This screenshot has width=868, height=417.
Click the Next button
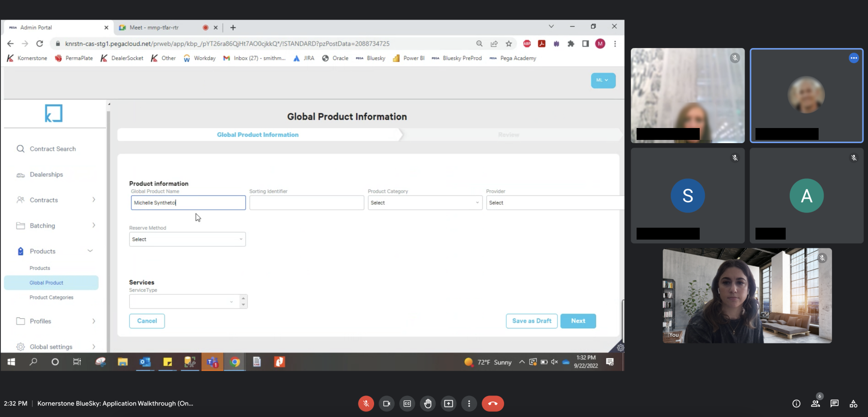[x=578, y=321]
